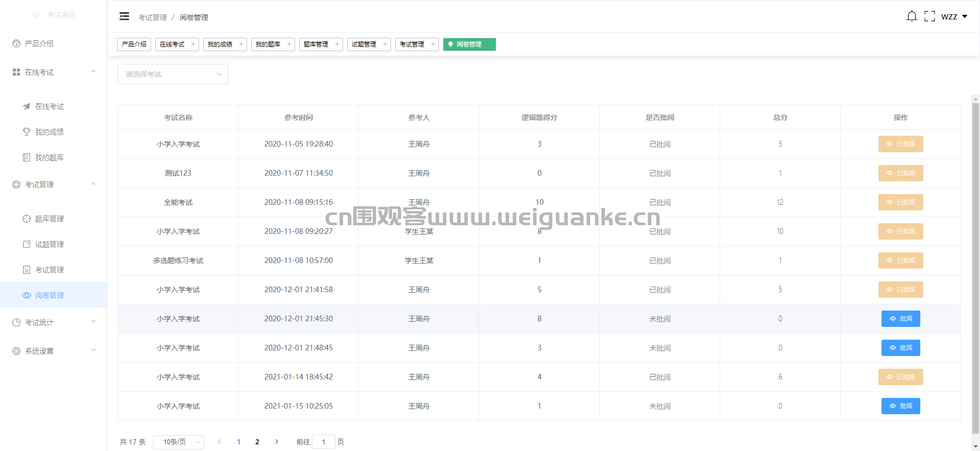The width and height of the screenshot is (980, 451).
Task: Click the 前往 page number input
Action: coord(324,442)
